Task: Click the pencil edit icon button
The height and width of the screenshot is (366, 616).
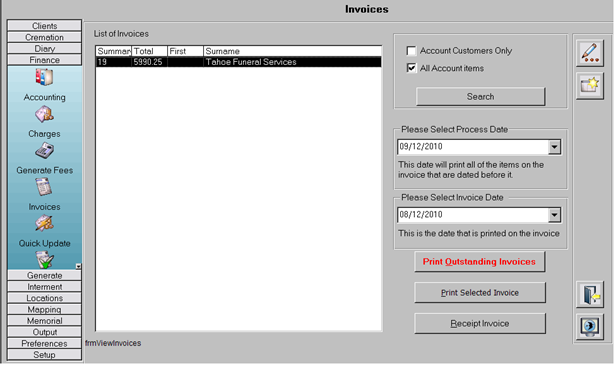Action: [590, 53]
